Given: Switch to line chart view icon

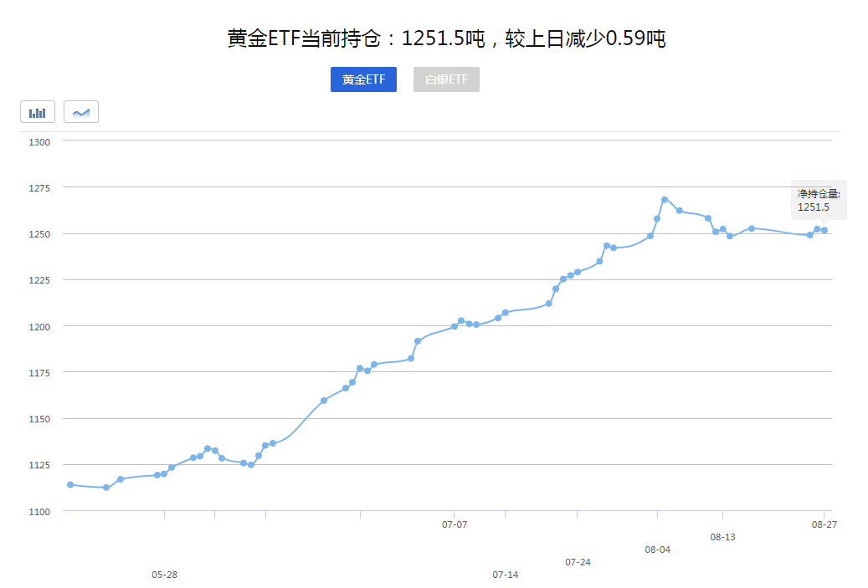Looking at the screenshot, I should [x=81, y=112].
